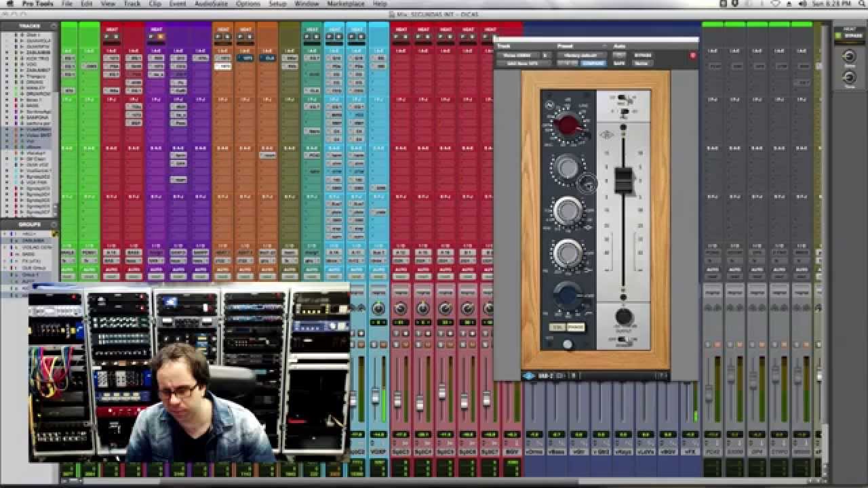Open the Track menu
The height and width of the screenshot is (488, 868).
(132, 3)
